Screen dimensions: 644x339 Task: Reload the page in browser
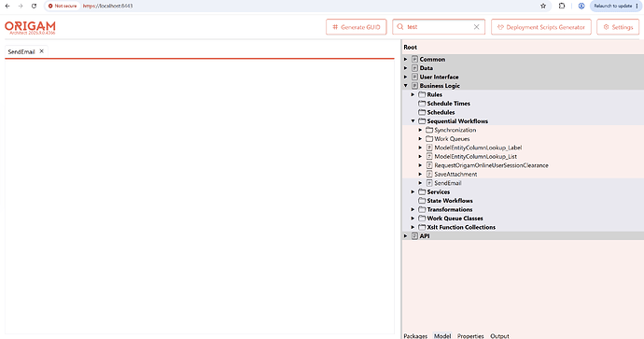pyautogui.click(x=34, y=6)
